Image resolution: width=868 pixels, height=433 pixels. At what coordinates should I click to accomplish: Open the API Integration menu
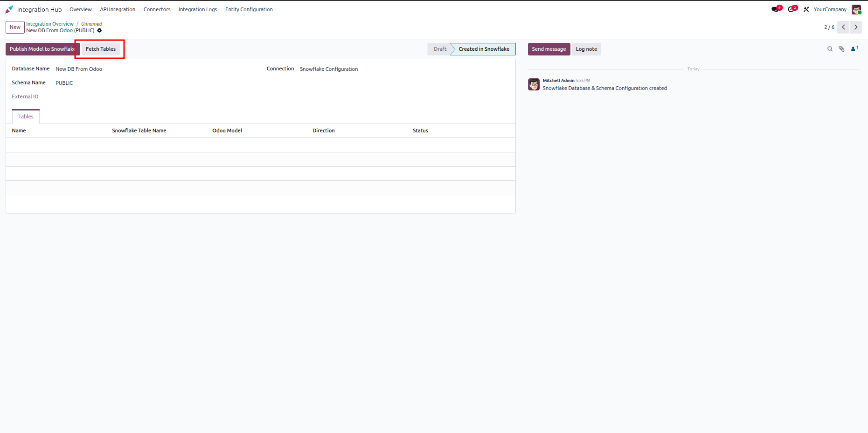click(x=118, y=9)
